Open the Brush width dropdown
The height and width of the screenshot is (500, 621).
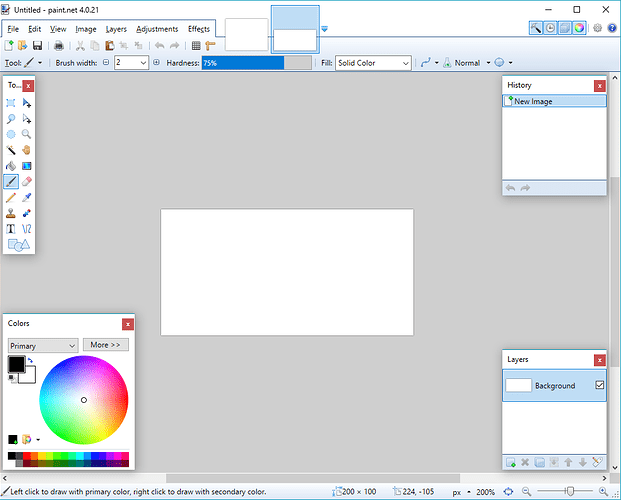pos(143,63)
